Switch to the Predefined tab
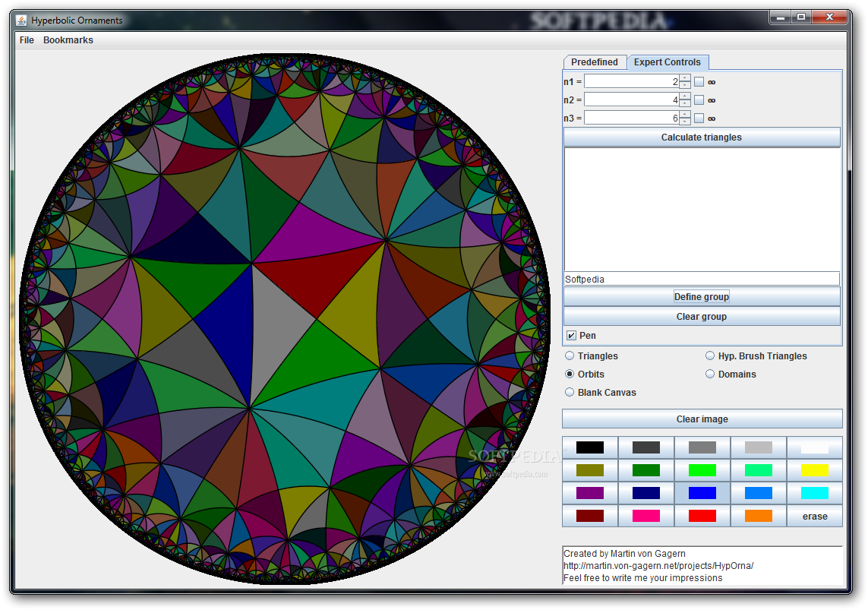The width and height of the screenshot is (868, 610). tap(595, 62)
